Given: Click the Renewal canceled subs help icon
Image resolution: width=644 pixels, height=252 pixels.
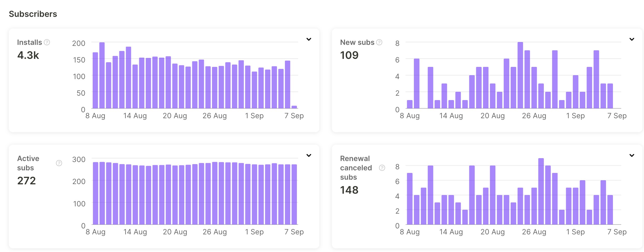Looking at the screenshot, I should [382, 168].
